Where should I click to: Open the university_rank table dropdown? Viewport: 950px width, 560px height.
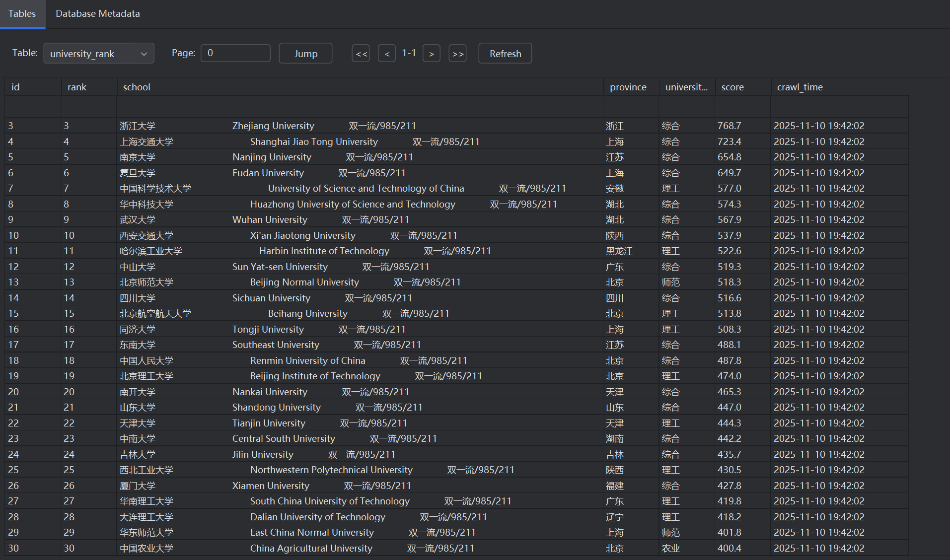click(x=99, y=54)
